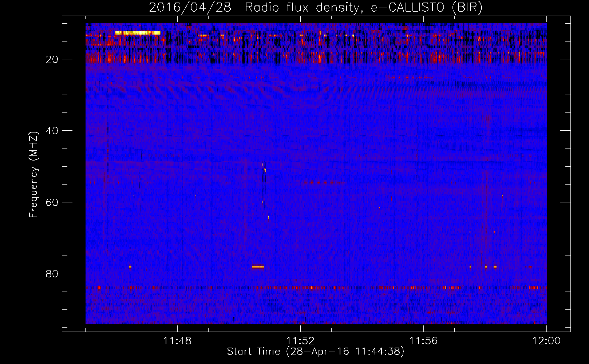Click the "40" frequency tick label
589x364 pixels.
[x=52, y=131]
